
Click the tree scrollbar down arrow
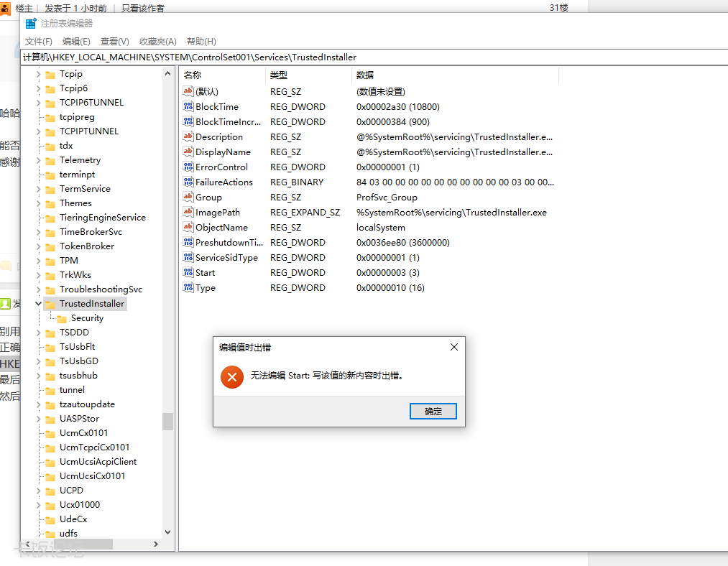[x=167, y=532]
